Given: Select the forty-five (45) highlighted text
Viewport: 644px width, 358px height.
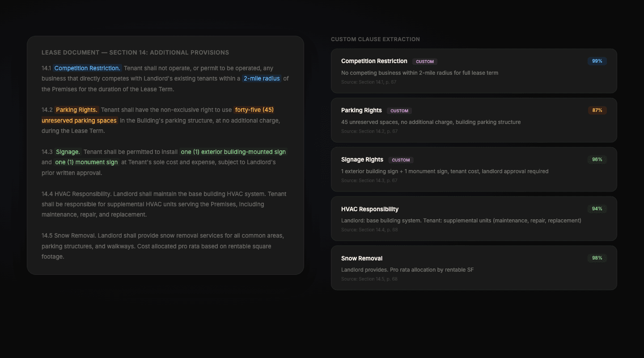Looking at the screenshot, I should click(x=254, y=110).
